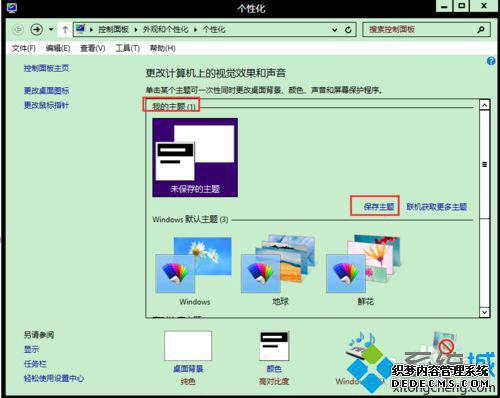The height and width of the screenshot is (398, 500).
Task: Select the unsaved theme thumbnail (未保存的主题)
Action: [x=195, y=157]
